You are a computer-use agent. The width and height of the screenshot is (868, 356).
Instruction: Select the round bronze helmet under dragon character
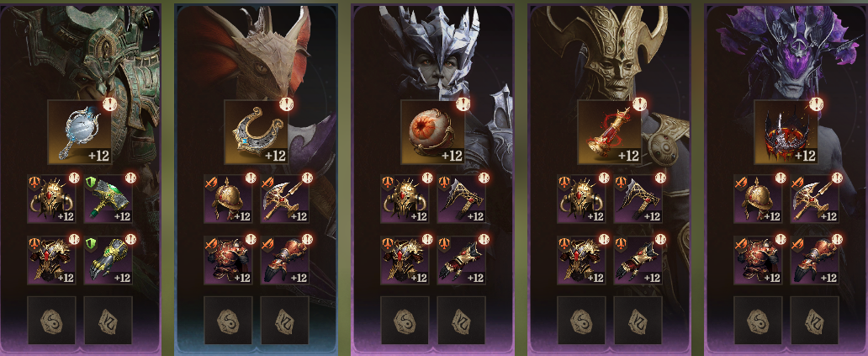[x=228, y=199]
